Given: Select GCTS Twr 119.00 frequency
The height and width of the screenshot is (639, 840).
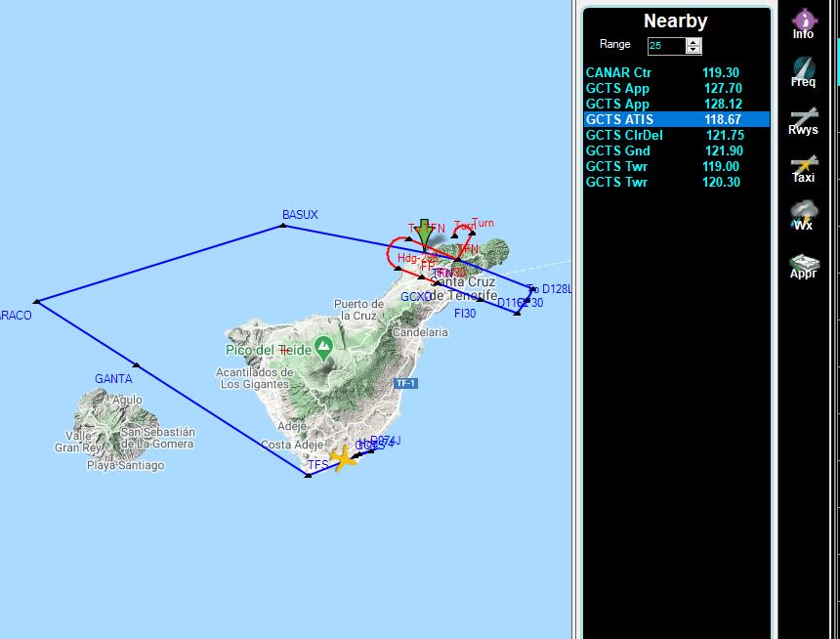Looking at the screenshot, I should pos(677,166).
